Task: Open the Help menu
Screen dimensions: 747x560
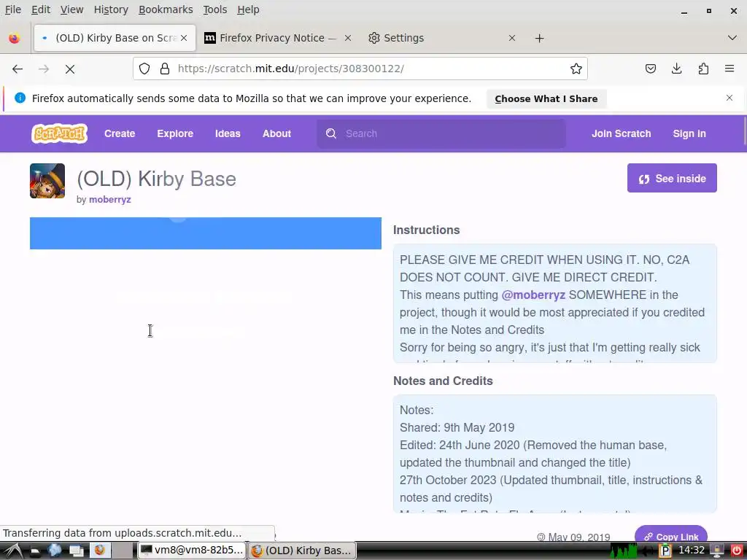Action: (248, 9)
